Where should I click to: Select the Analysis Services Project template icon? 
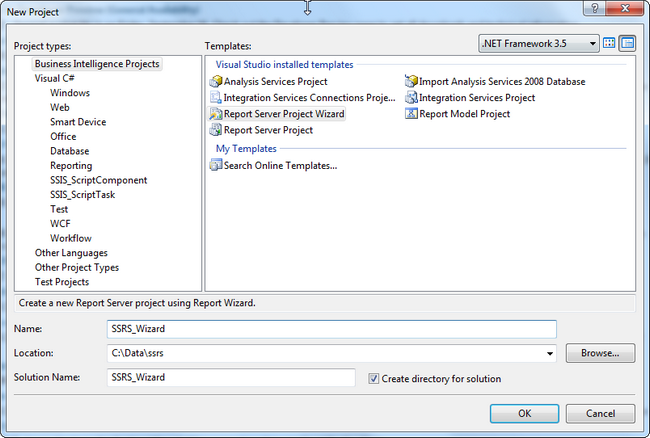216,82
